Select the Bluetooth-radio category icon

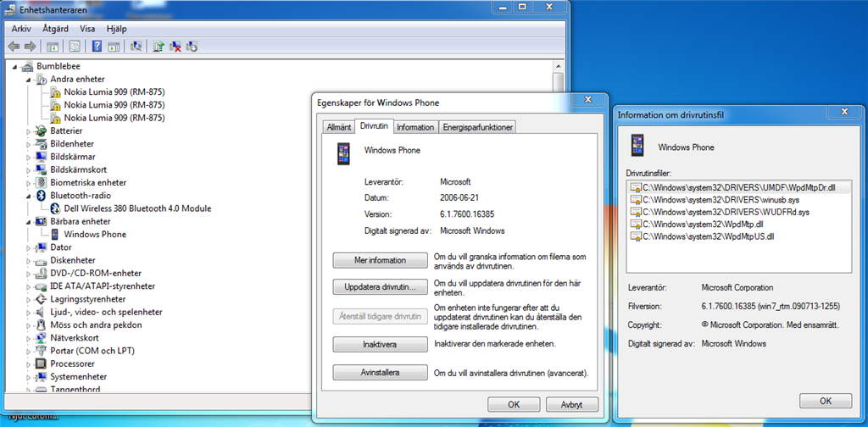click(x=42, y=196)
